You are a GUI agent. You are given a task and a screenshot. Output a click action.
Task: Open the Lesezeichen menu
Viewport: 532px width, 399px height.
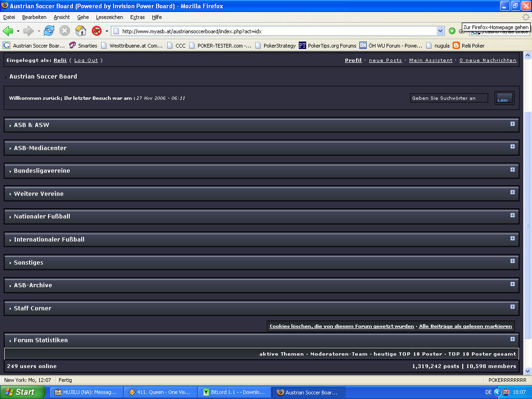point(109,17)
